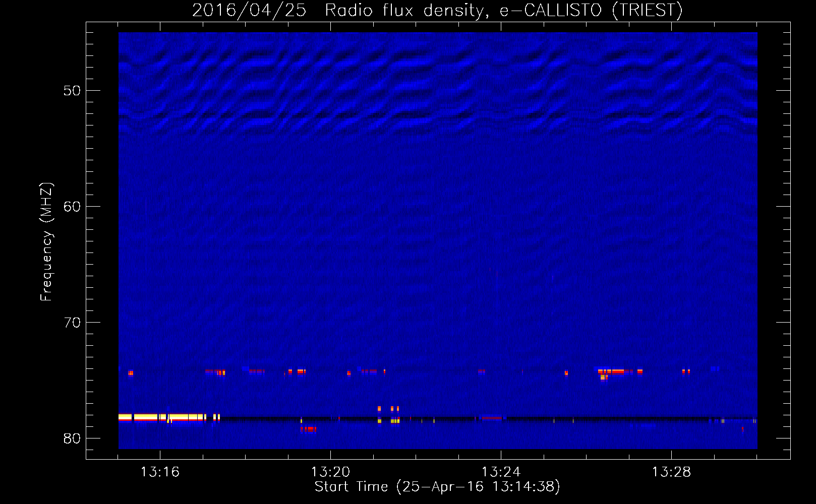This screenshot has height=504, width=816.
Task: Click the 80 frequency tick label
Action: pos(72,438)
